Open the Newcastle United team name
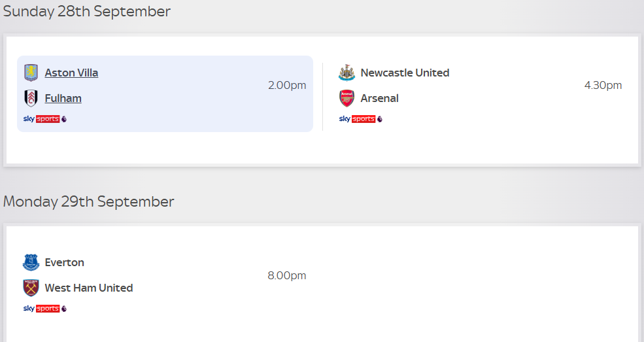The image size is (644, 342). coord(405,73)
